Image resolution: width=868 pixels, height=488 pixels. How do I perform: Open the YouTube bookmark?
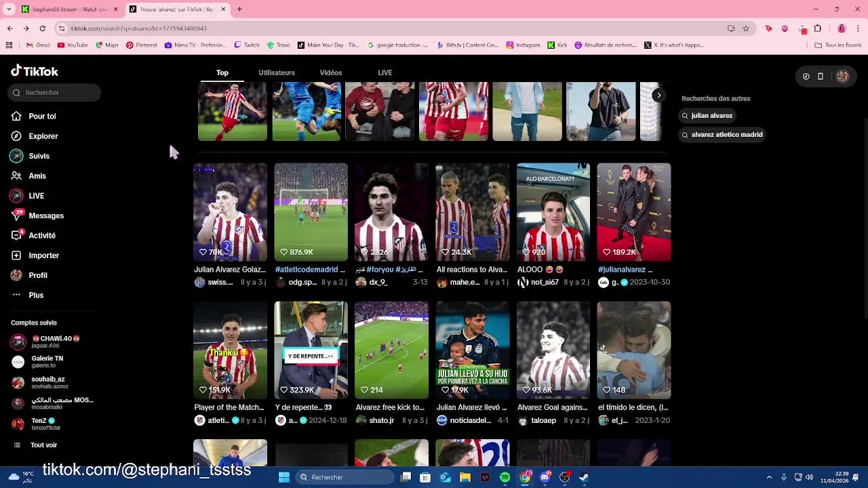pos(73,45)
